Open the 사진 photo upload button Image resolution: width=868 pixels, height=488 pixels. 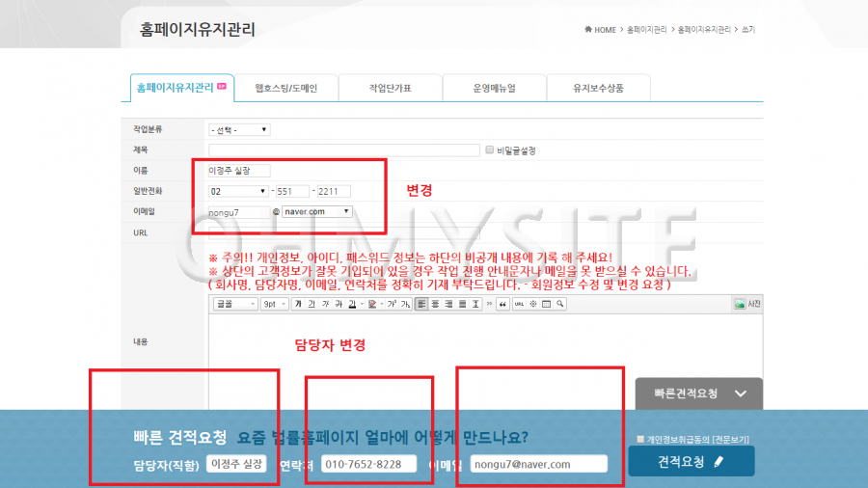click(x=747, y=304)
